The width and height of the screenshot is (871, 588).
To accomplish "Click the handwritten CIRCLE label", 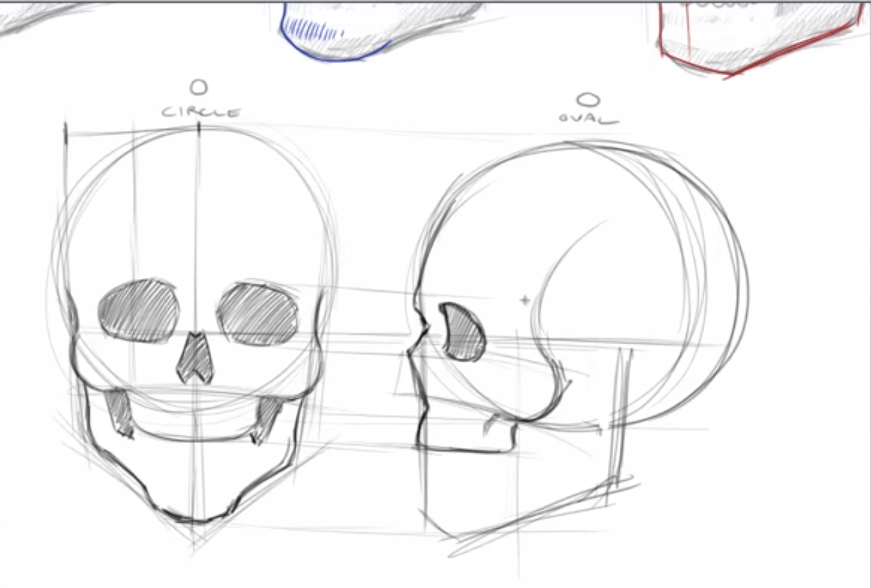I will click(x=201, y=112).
